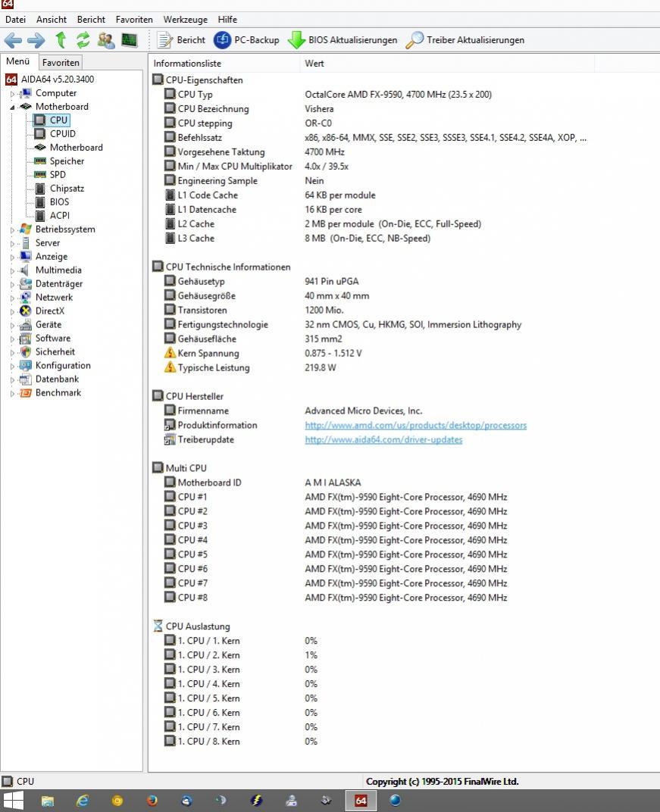Open the Bericht menu in menu bar
Viewport: 660px width, 812px height.
pyautogui.click(x=91, y=20)
